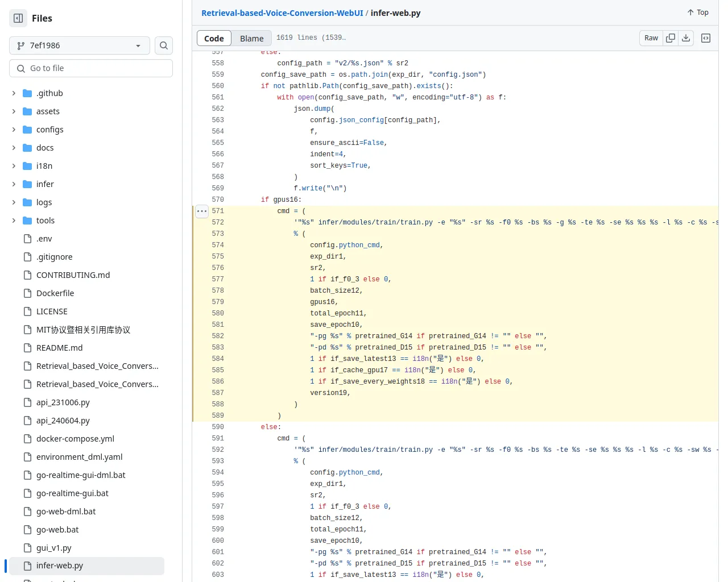Expand the logs folder chevron
The width and height of the screenshot is (728, 582).
[x=14, y=202]
